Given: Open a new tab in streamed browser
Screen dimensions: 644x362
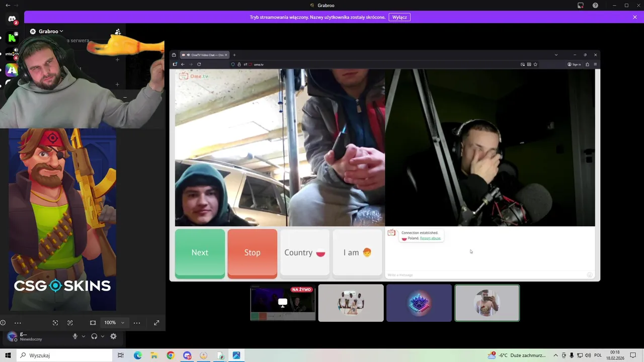Looking at the screenshot, I should click(x=234, y=55).
